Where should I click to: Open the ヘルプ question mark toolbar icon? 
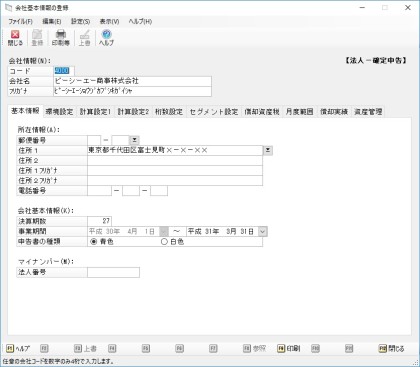(106, 38)
